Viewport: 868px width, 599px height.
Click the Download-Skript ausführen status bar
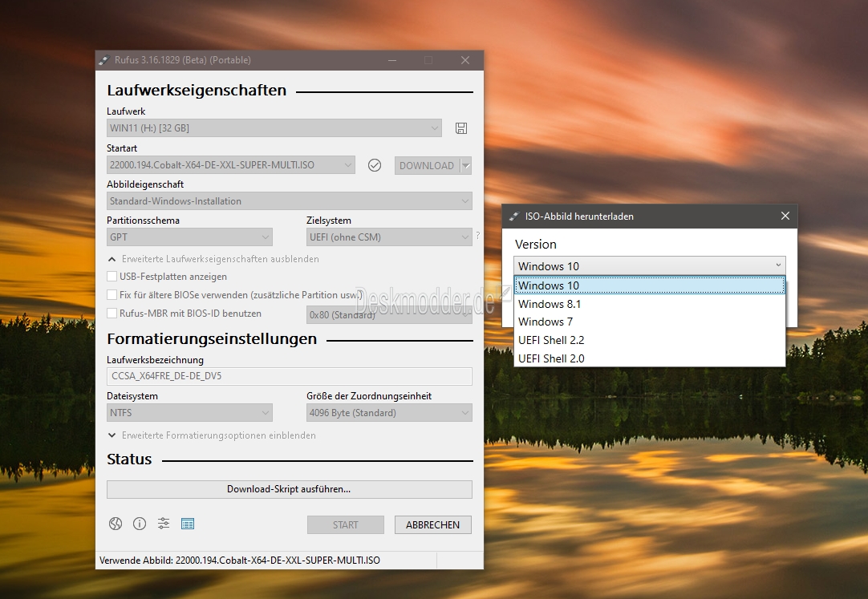290,489
